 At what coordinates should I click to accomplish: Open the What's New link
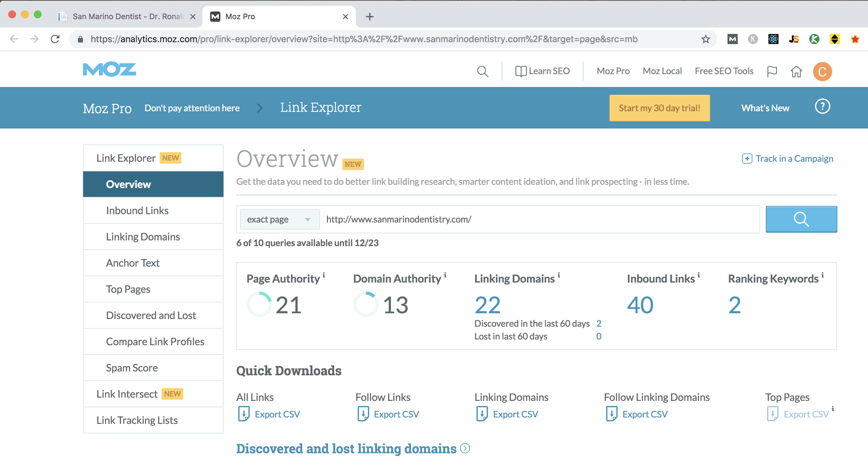coord(765,108)
